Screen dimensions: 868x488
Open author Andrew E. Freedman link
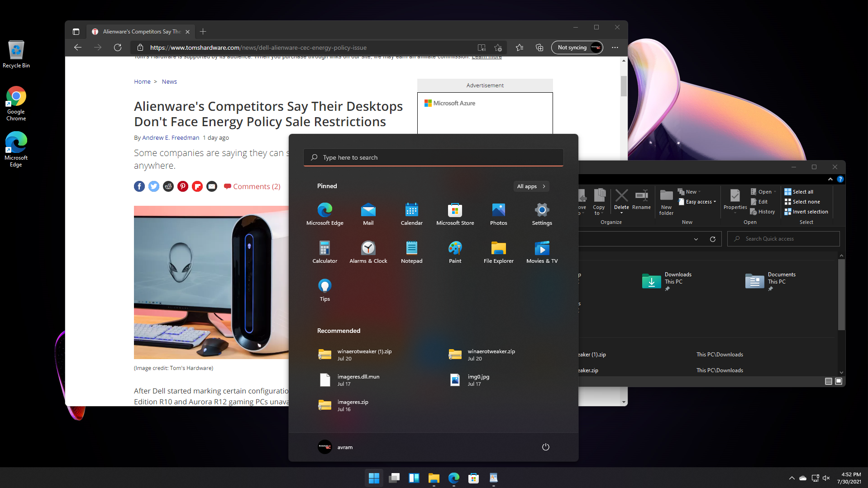(171, 138)
